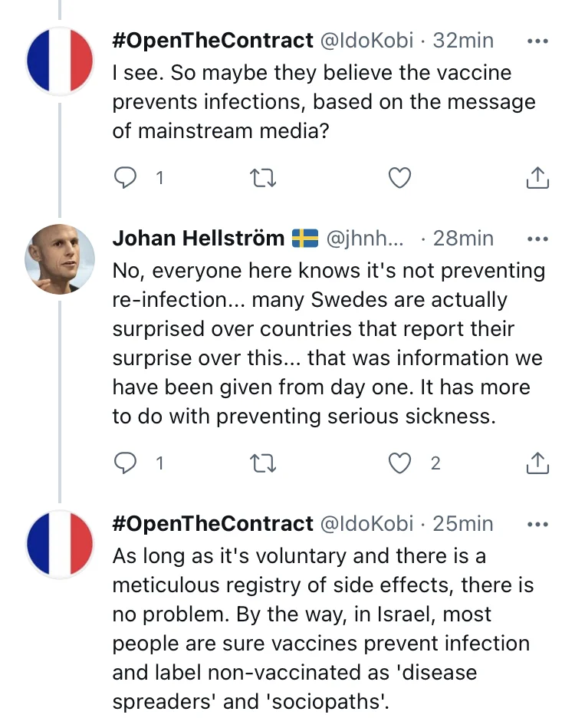Screen dimensions: 575x728
Task: Reply to the 32min #OpenTheContract tweet
Action: pyautogui.click(x=125, y=178)
